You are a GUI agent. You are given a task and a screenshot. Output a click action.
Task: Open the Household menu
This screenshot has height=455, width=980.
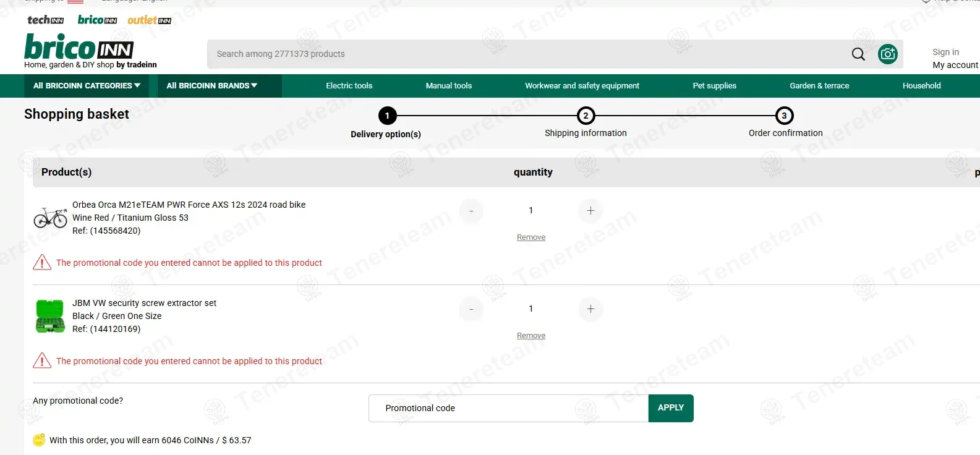point(922,86)
